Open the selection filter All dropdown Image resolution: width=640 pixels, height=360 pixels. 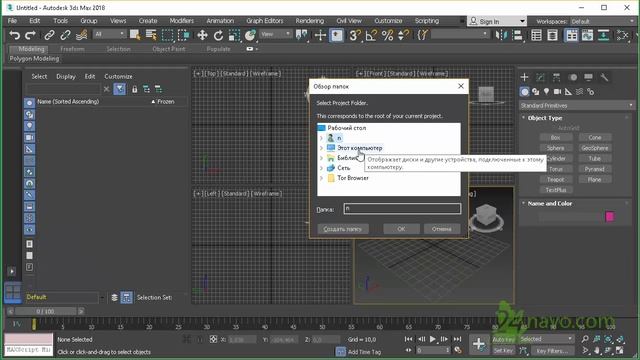coord(109,34)
